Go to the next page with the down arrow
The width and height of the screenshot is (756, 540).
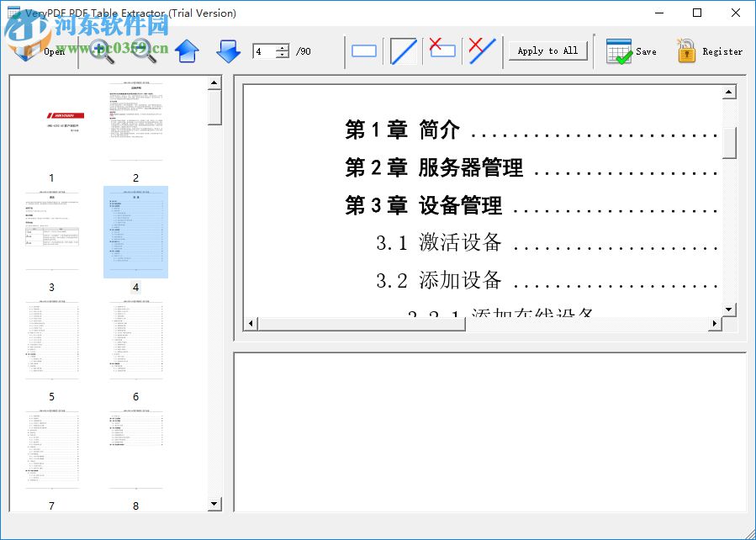tap(228, 50)
